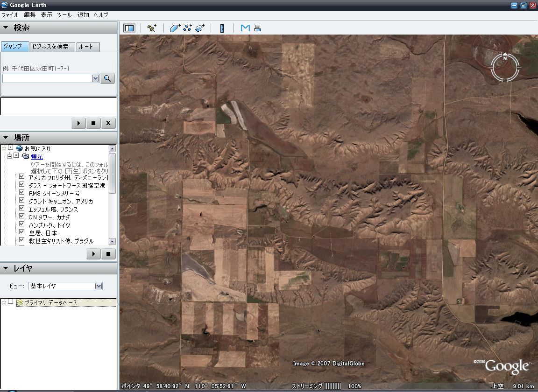Print the current view

click(x=257, y=28)
